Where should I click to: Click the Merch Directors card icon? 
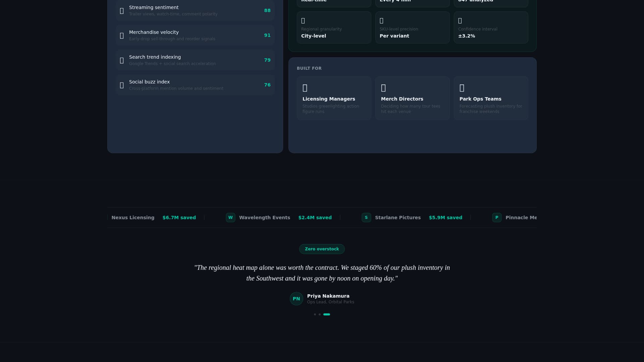click(x=383, y=88)
